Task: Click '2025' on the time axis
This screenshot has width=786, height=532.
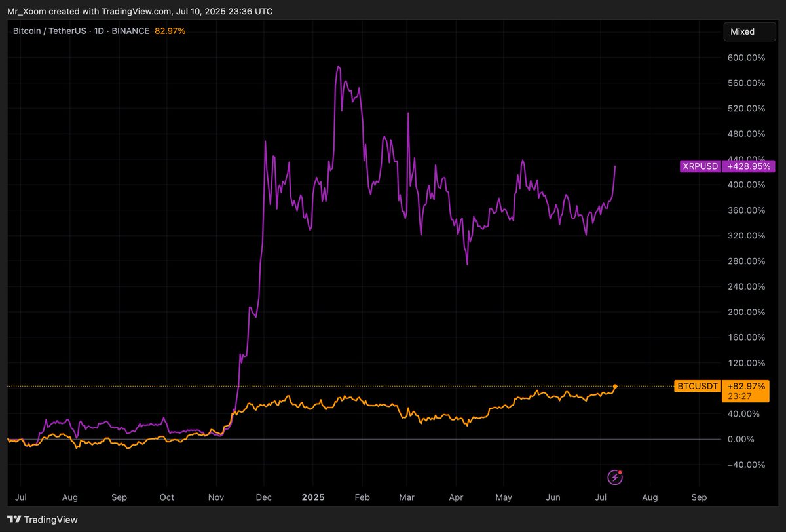Action: tap(313, 497)
